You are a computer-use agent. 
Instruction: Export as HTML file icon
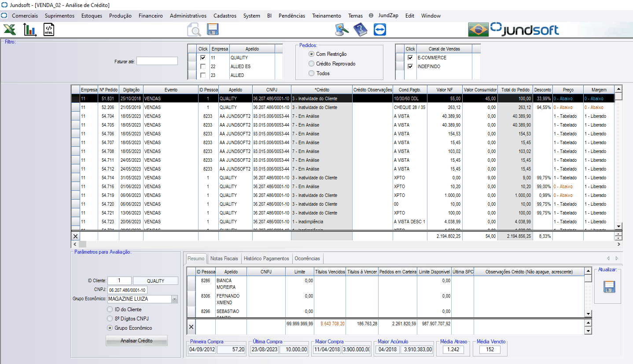point(49,30)
